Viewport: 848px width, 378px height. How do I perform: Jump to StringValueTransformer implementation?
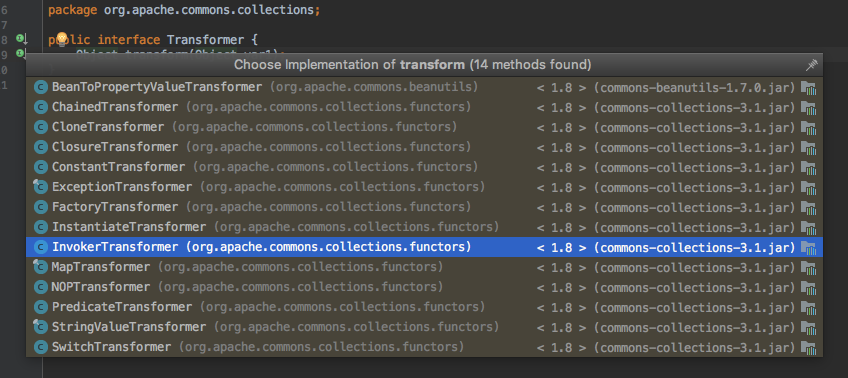point(425,327)
